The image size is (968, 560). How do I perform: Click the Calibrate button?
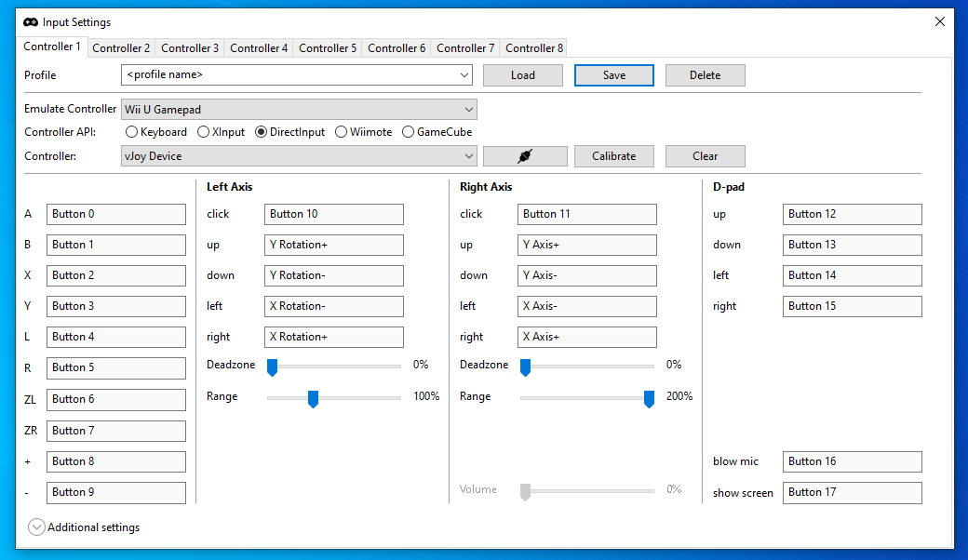tap(614, 156)
